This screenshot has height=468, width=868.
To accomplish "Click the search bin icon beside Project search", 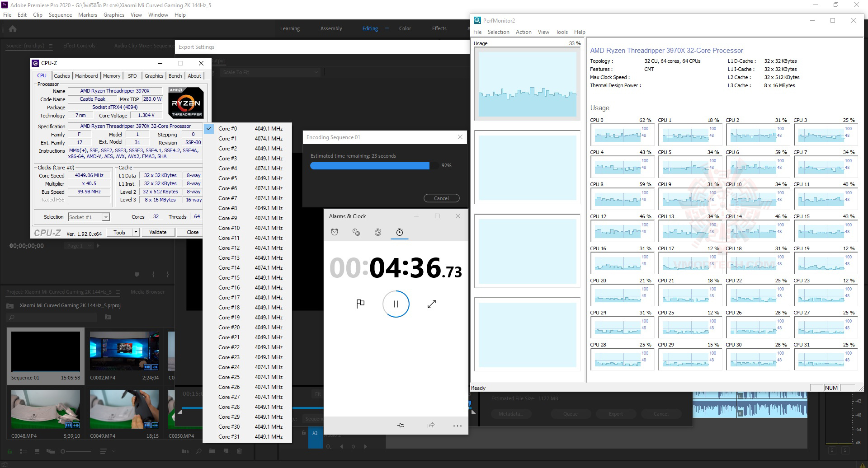I will [108, 318].
